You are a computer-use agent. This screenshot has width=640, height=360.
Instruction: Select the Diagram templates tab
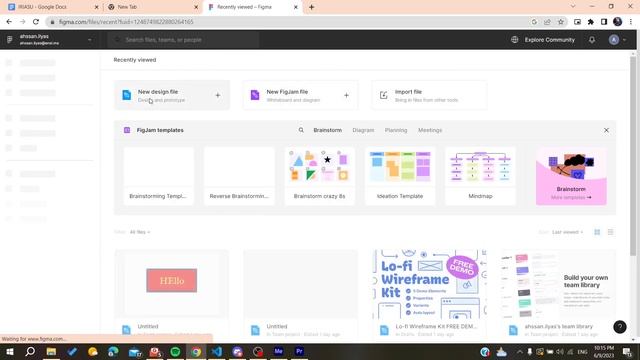click(363, 130)
